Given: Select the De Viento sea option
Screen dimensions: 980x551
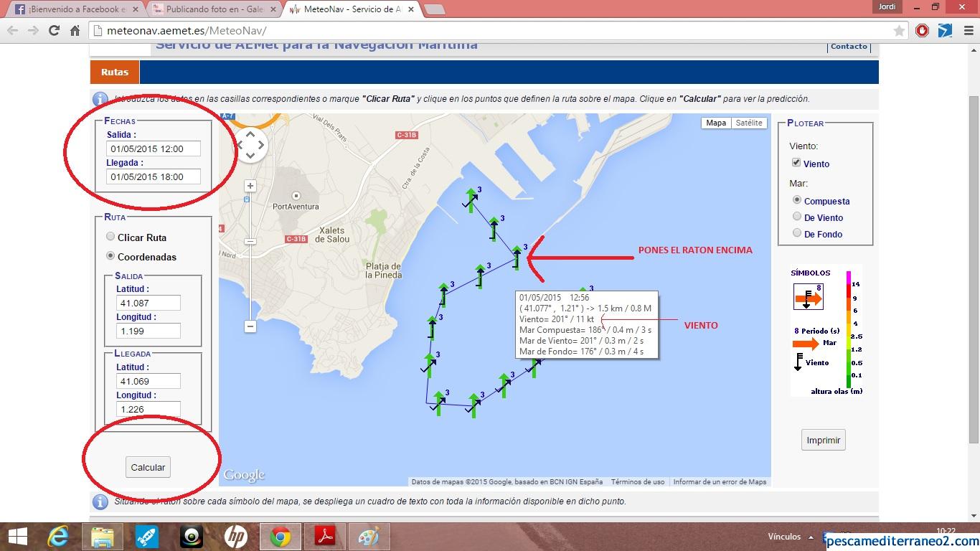Looking at the screenshot, I should tap(797, 217).
